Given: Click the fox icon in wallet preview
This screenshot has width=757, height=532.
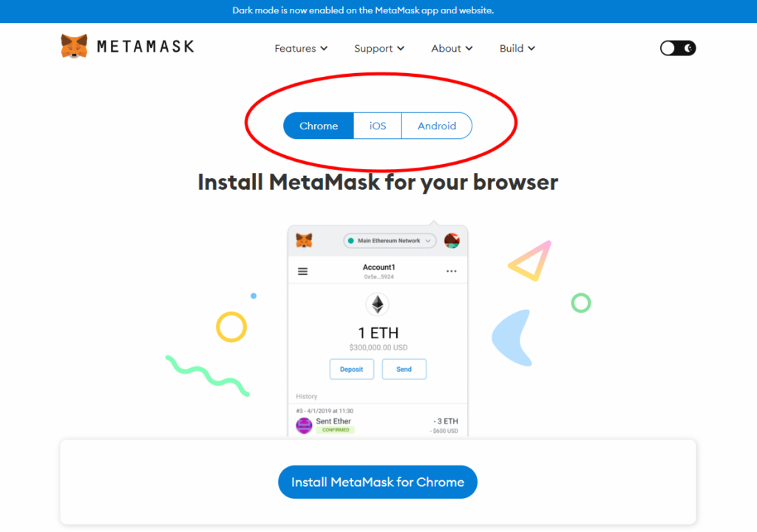Looking at the screenshot, I should (304, 240).
